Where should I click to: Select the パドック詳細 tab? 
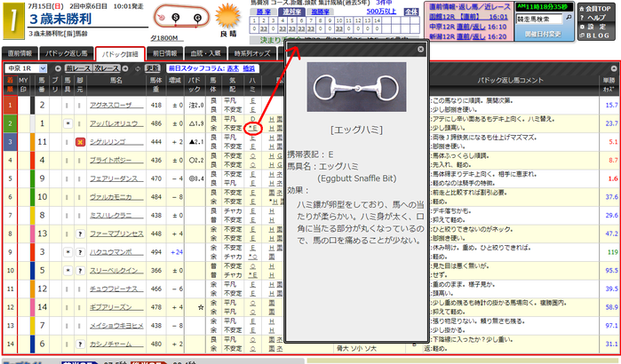(x=120, y=54)
